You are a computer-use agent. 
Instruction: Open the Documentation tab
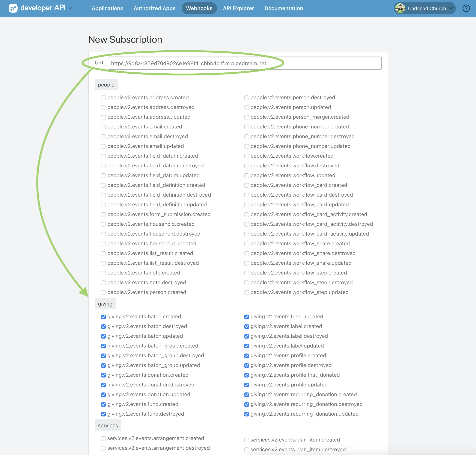click(x=284, y=8)
